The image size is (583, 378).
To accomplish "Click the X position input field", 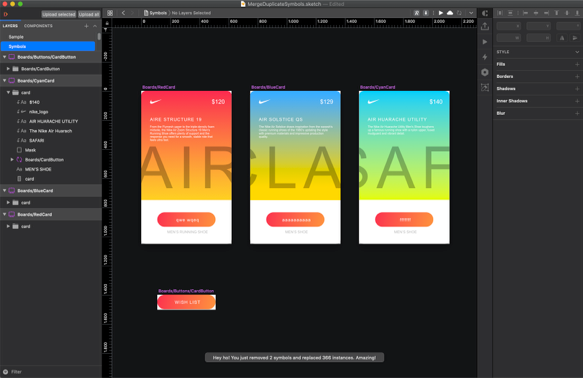I will point(508,26).
